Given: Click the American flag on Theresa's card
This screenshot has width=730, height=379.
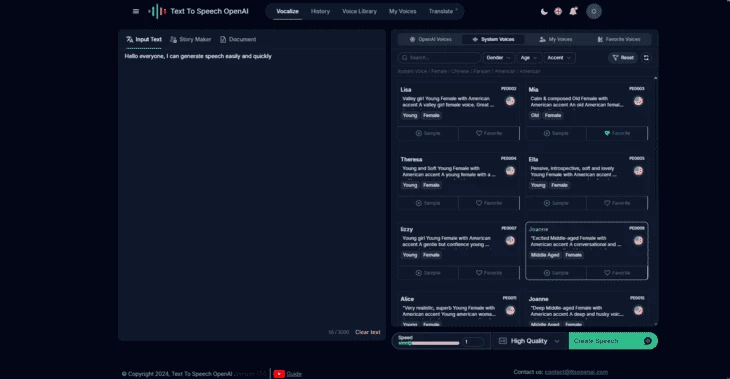Looking at the screenshot, I should [x=510, y=171].
